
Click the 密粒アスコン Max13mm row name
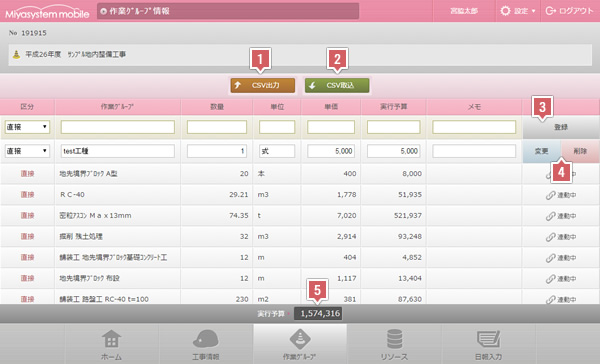click(x=95, y=215)
